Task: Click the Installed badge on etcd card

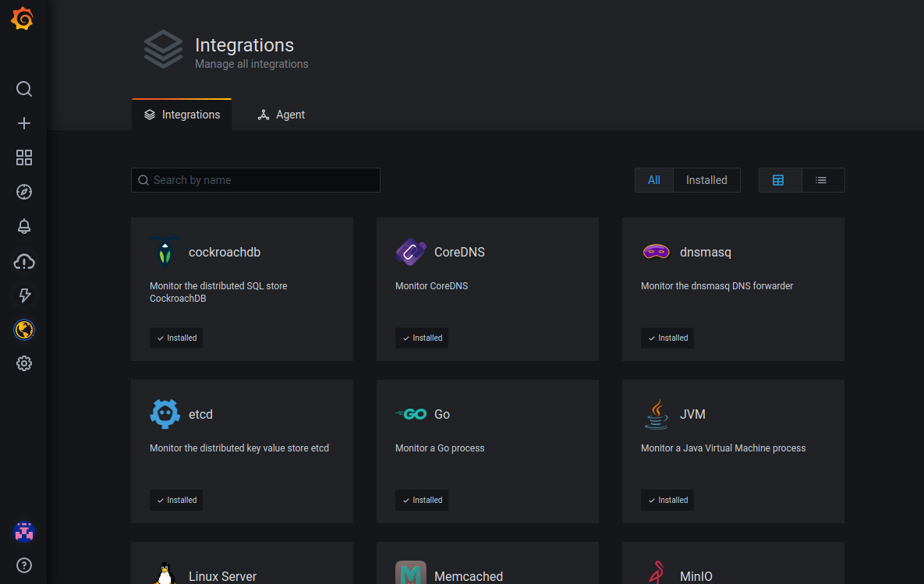Action: point(176,500)
